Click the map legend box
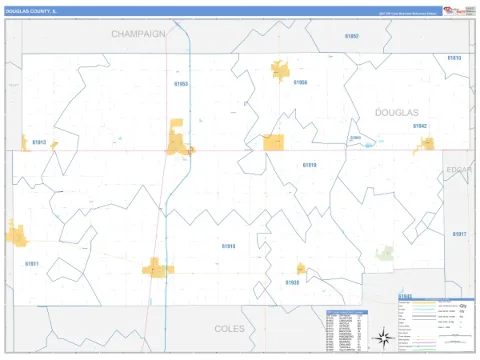Viewport: 480px width, 360px height. pyautogui.click(x=436, y=325)
